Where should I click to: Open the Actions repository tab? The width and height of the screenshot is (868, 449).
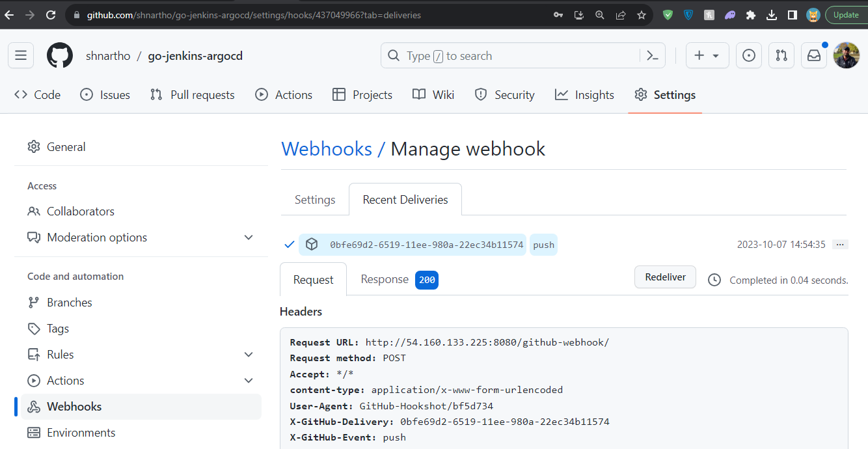[x=284, y=95]
